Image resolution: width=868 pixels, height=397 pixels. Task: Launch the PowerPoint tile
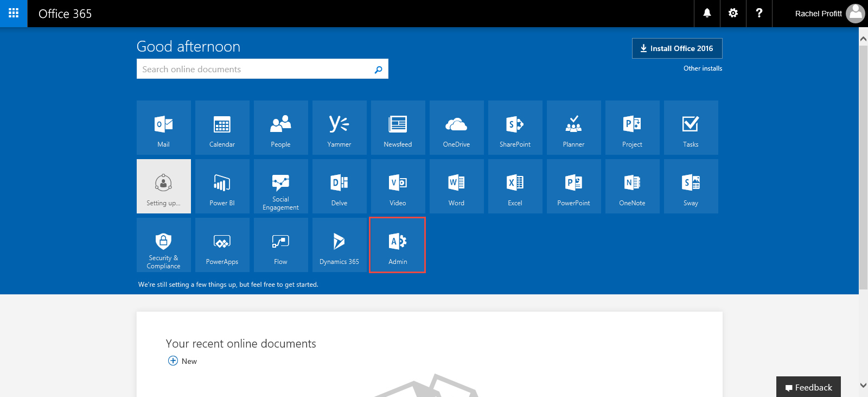point(574,186)
